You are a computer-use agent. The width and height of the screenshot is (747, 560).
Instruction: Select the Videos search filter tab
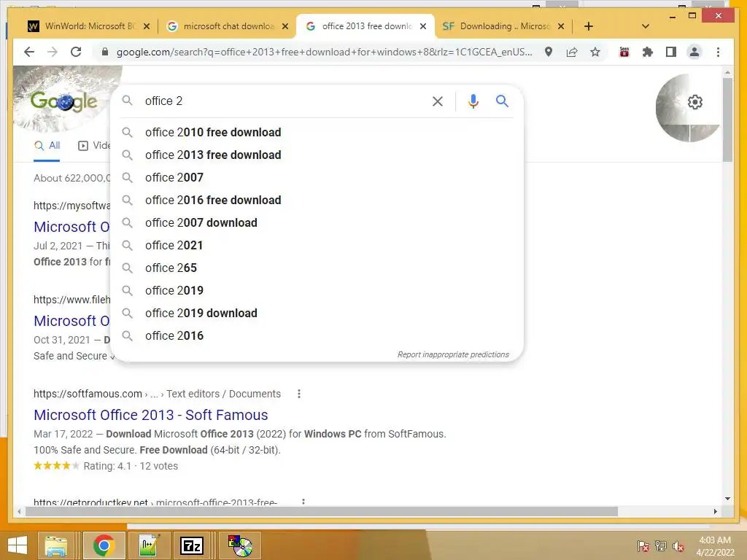[94, 146]
